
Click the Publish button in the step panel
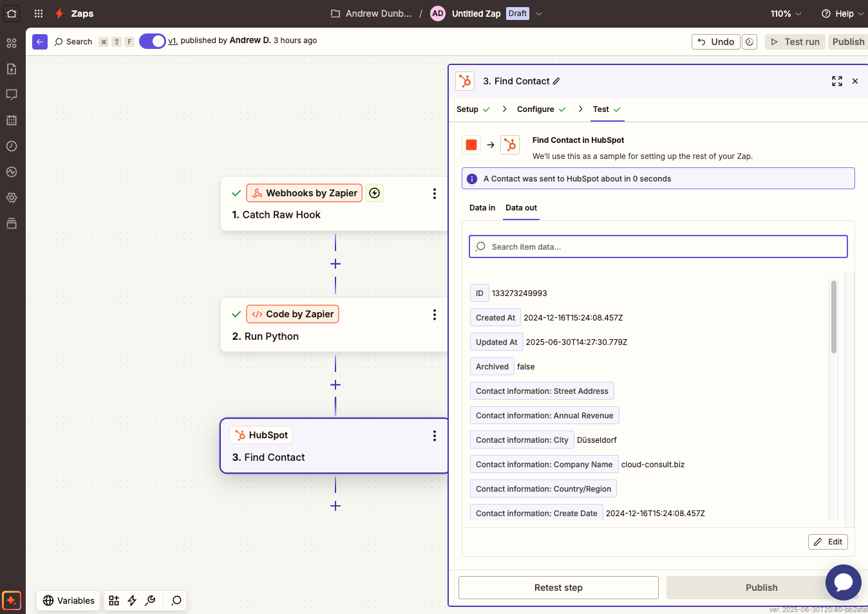[762, 588]
